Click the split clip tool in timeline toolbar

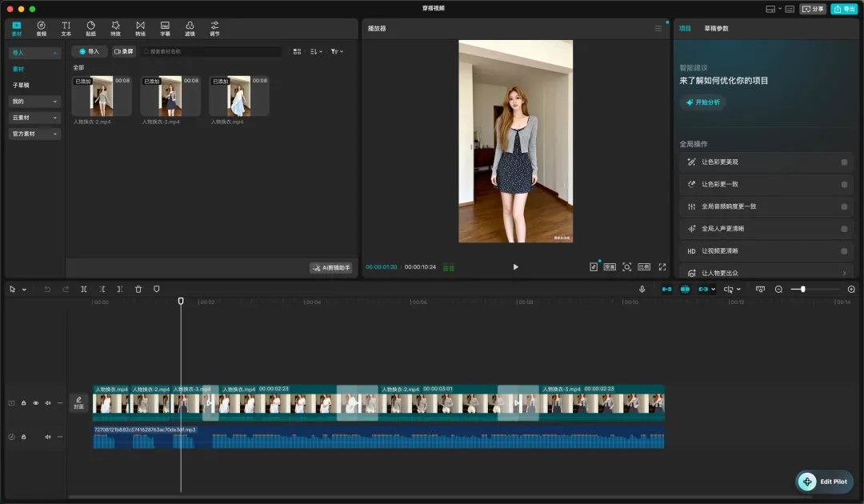84,289
